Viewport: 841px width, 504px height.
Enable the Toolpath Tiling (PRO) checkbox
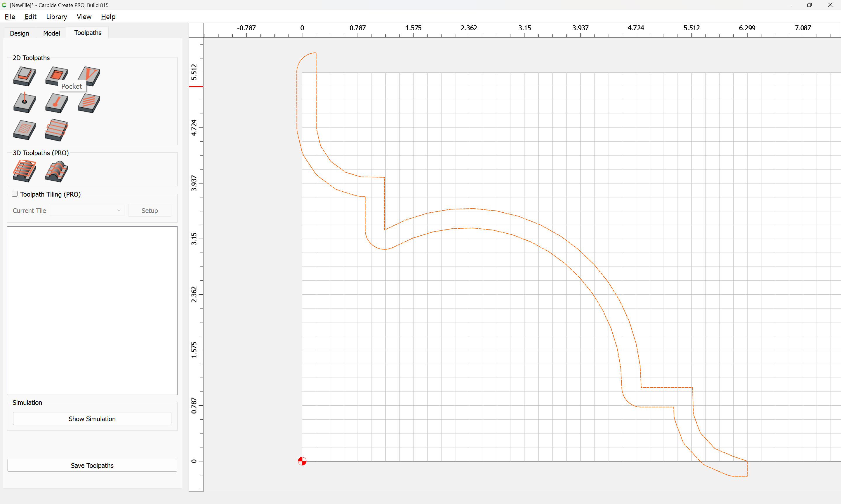pyautogui.click(x=15, y=194)
